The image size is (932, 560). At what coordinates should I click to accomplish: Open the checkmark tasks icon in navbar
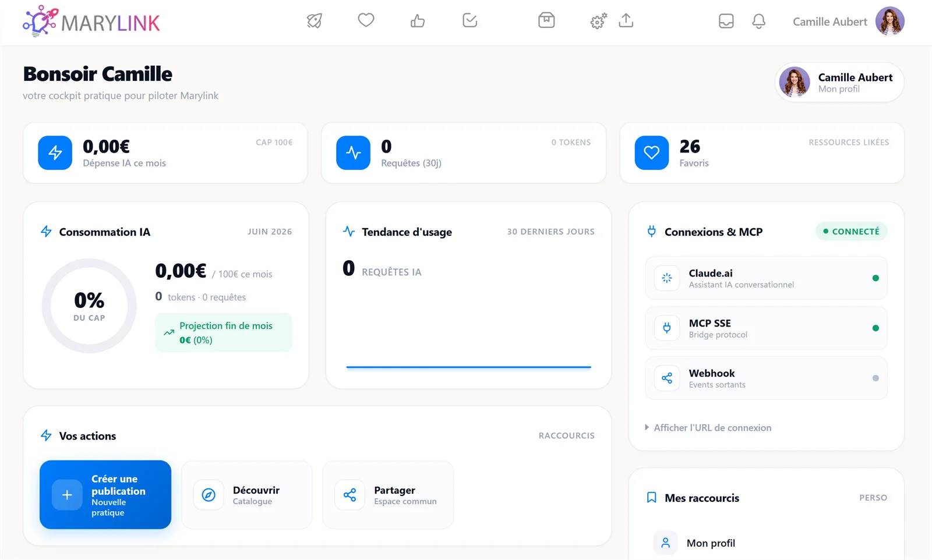pyautogui.click(x=470, y=21)
